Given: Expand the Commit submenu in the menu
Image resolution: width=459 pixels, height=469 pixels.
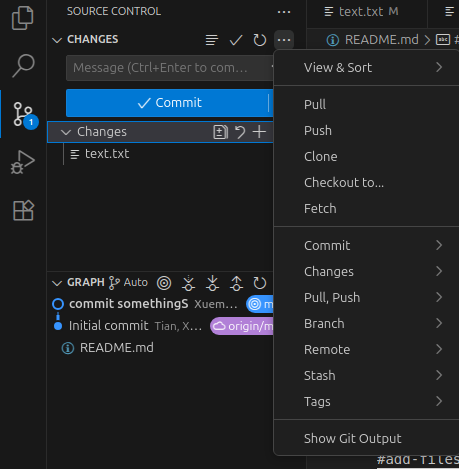Looking at the screenshot, I should click(x=366, y=246).
